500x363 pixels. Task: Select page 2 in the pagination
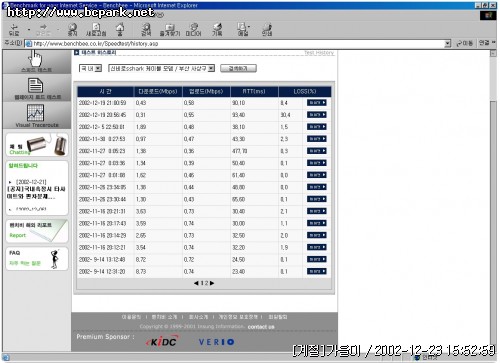pos(206,283)
